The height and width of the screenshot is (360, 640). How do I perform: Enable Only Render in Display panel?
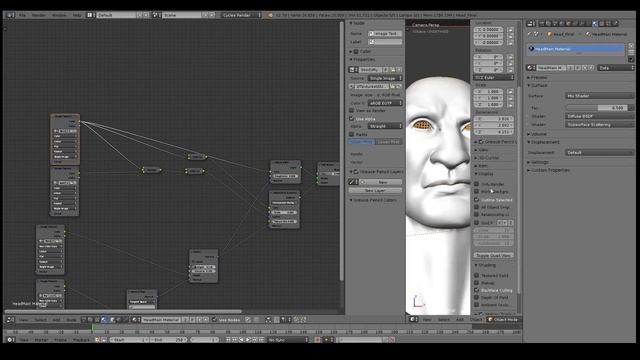[x=476, y=184]
